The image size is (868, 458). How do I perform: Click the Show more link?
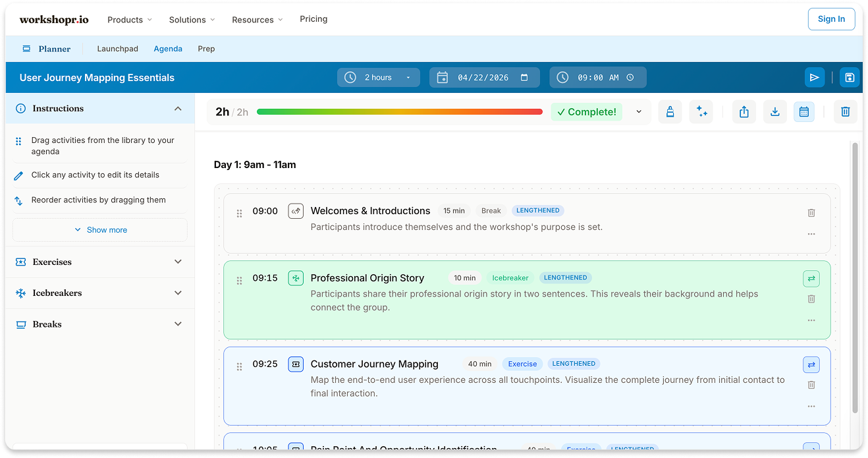pyautogui.click(x=101, y=230)
